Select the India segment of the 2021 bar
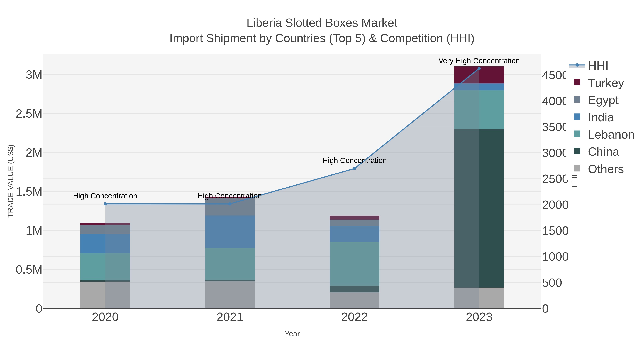This screenshot has width=644, height=362. click(x=230, y=232)
